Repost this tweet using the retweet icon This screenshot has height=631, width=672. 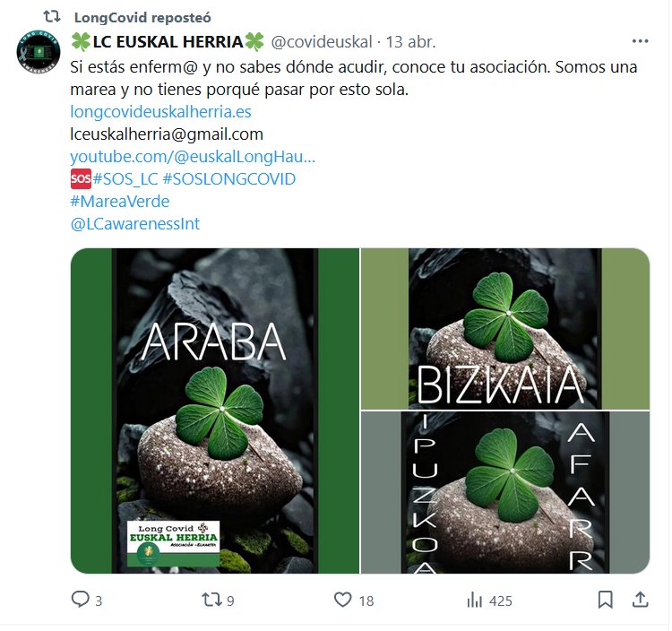211,600
